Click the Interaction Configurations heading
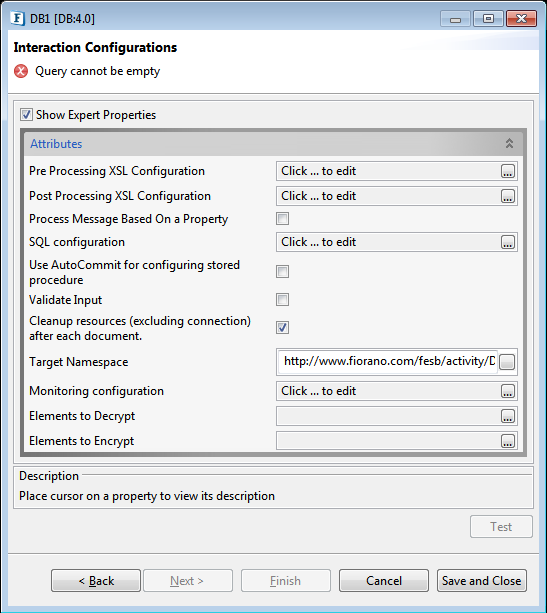Screen dimensions: 547x613 point(95,47)
